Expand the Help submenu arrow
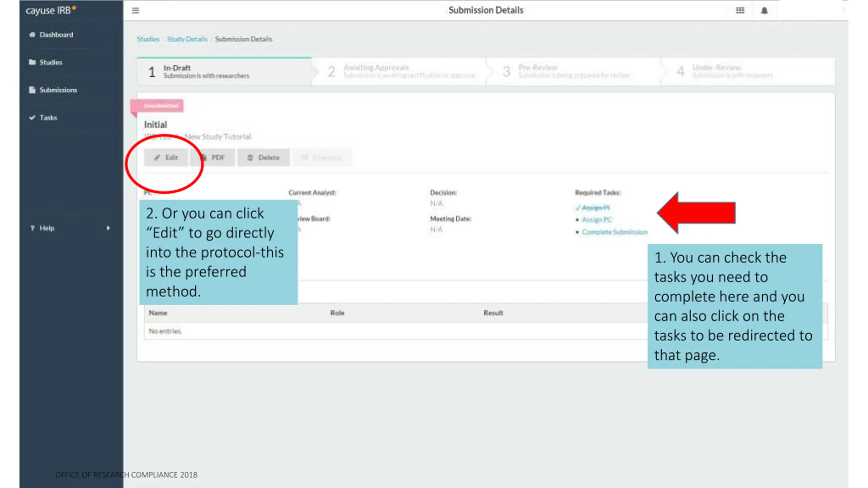 coord(108,228)
